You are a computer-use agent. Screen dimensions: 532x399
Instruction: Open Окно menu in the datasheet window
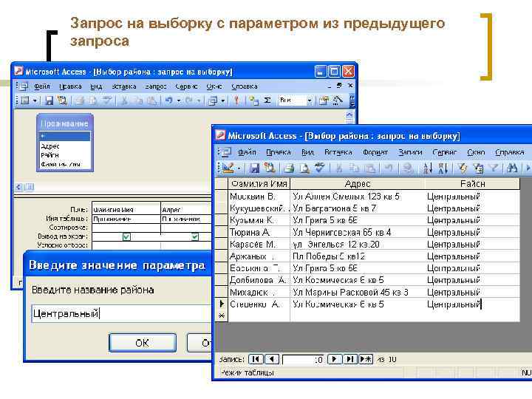click(476, 152)
